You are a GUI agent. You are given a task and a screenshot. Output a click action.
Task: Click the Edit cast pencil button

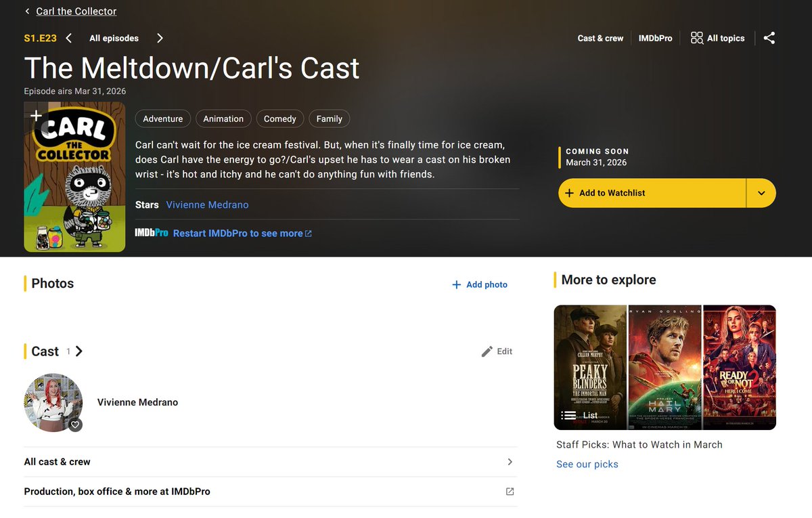click(x=497, y=351)
